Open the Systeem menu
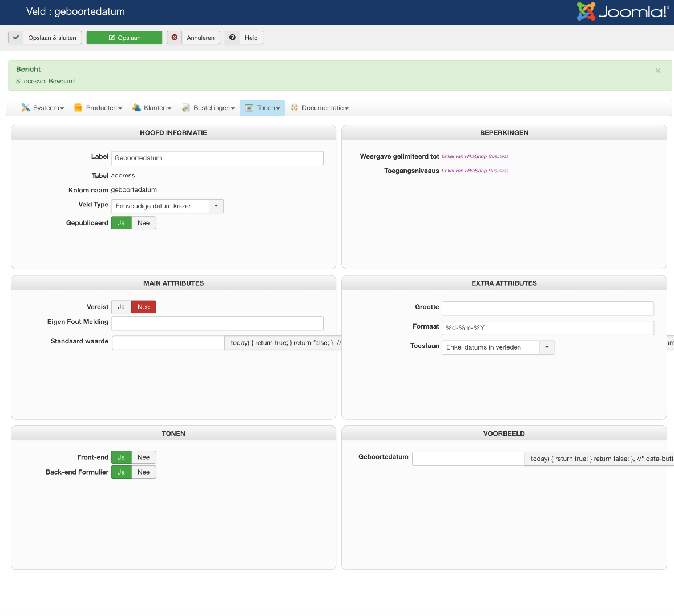This screenshot has height=616, width=674. point(43,108)
